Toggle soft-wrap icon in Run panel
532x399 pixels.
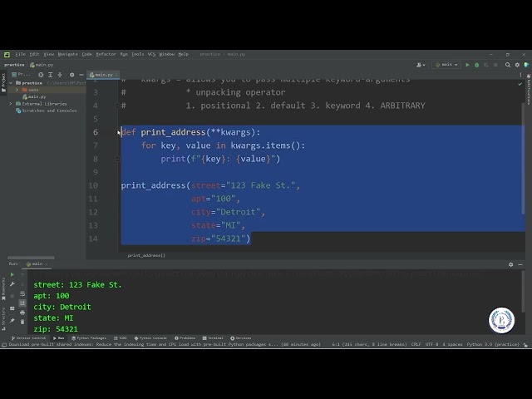point(22,293)
